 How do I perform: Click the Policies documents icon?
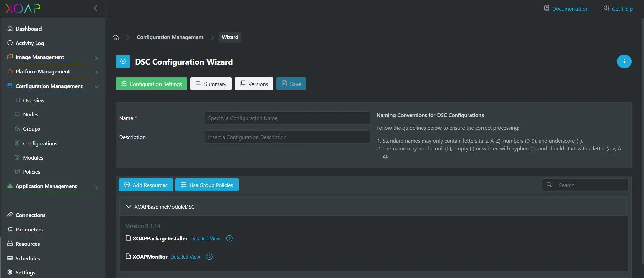point(17,171)
